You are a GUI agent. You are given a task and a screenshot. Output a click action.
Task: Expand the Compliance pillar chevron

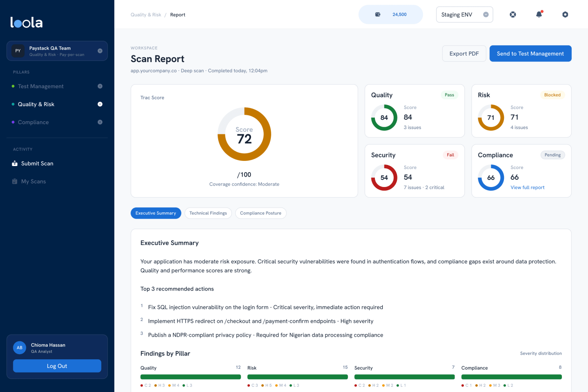click(x=100, y=122)
